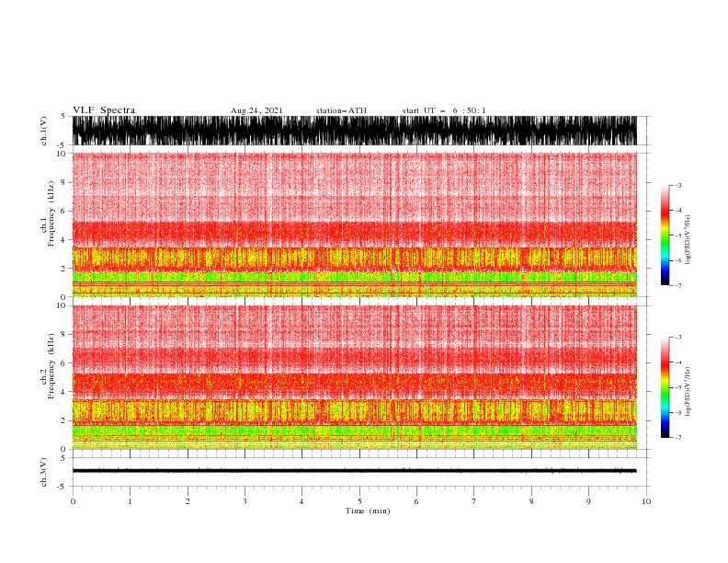This screenshot has height=563, width=728.
Task: Click the "-7" label on the ch.2 color bar
Action: (678, 437)
